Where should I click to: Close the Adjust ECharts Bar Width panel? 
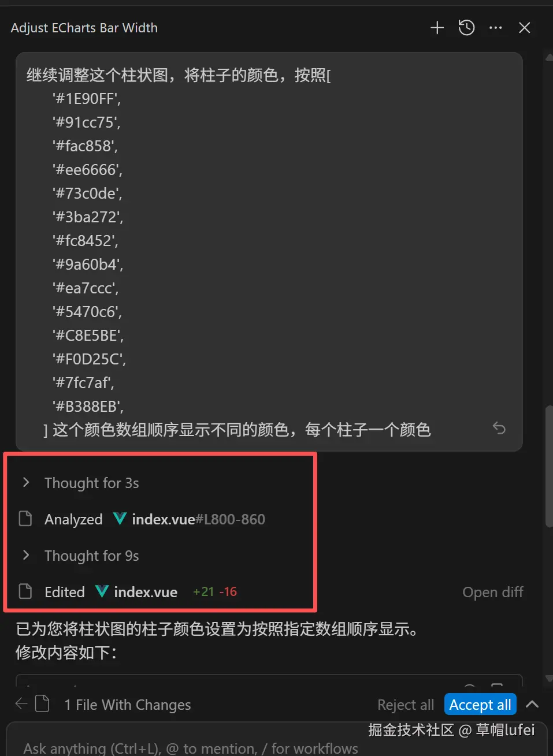[525, 28]
